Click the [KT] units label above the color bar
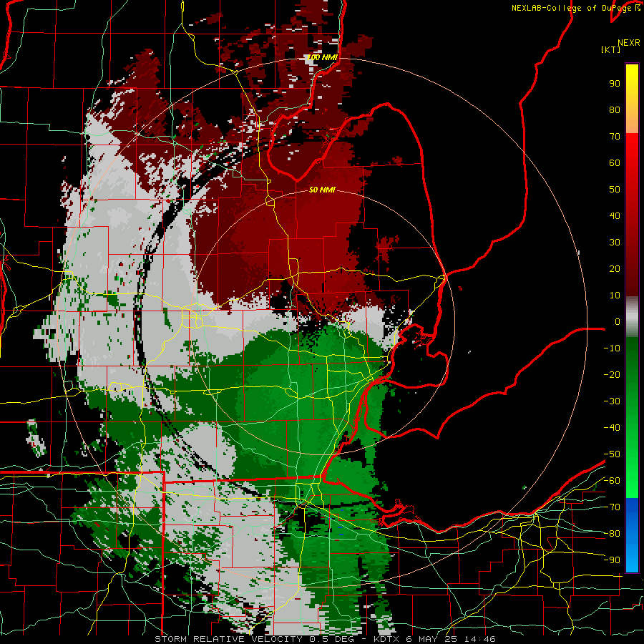The image size is (644, 644). [610, 49]
